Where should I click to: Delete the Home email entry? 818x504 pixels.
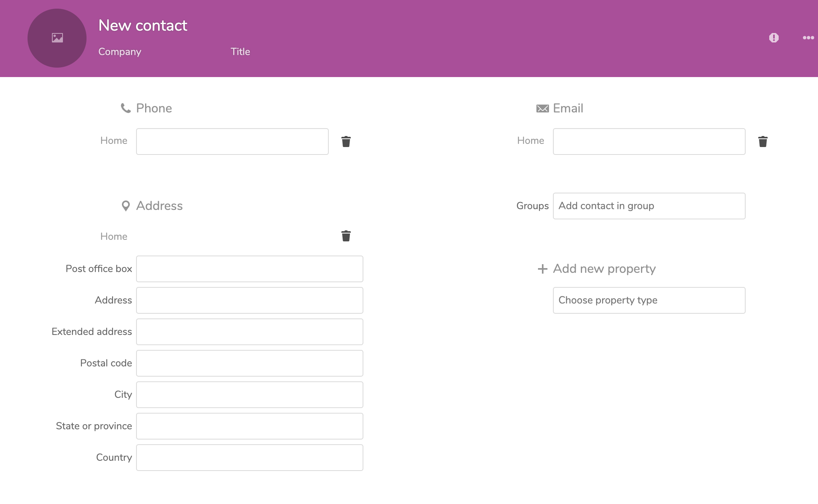(763, 142)
